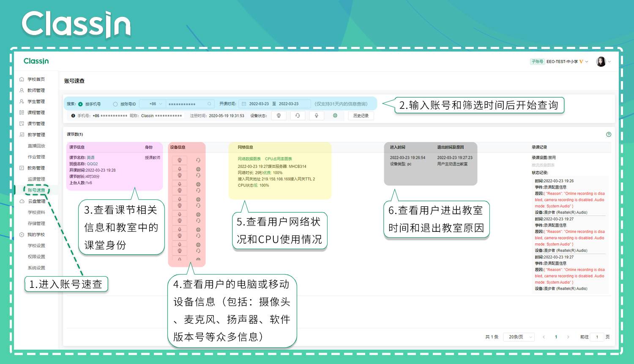The height and width of the screenshot is (364, 634).
Task: Click the 共 1 条 total count text
Action: 492,337
